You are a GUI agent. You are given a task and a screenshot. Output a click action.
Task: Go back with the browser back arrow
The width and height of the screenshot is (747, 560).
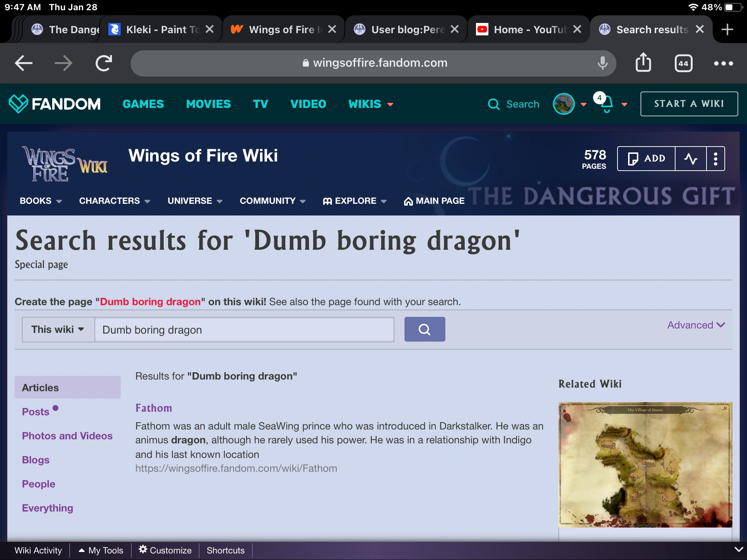(x=23, y=62)
